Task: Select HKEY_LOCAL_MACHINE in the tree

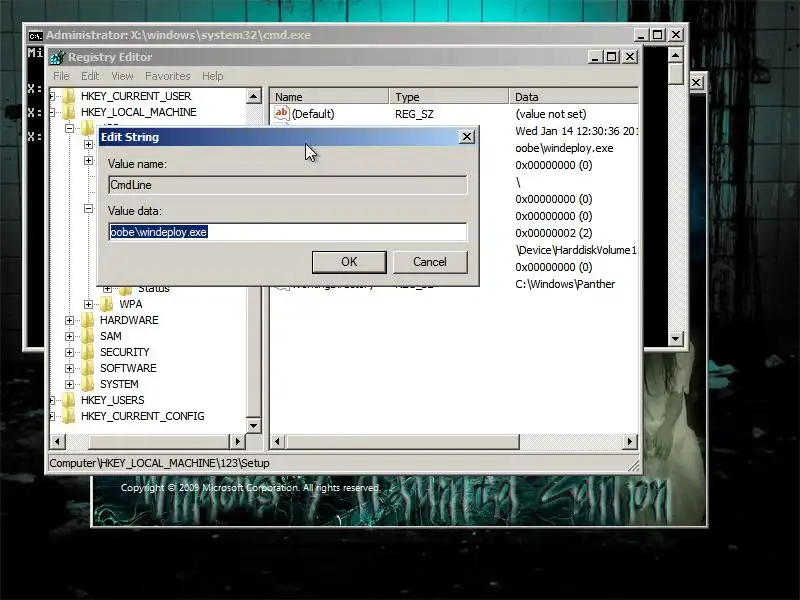Action: (x=138, y=112)
